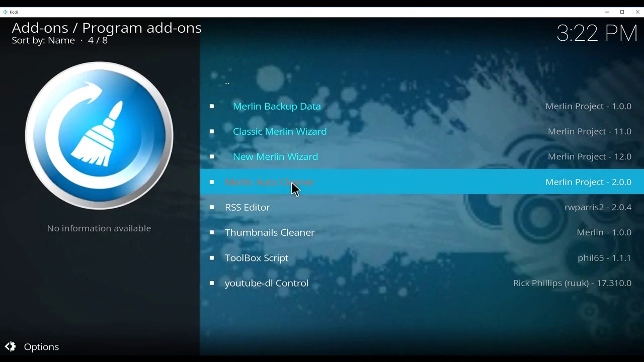Open youtube-dl Control add-on
The image size is (644, 362).
pos(422,283)
